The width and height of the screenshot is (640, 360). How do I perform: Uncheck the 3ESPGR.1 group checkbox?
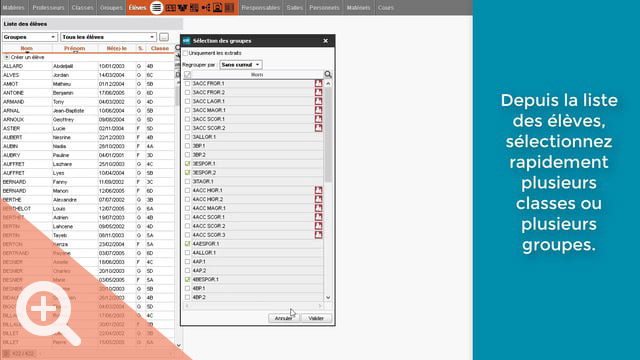tap(187, 164)
